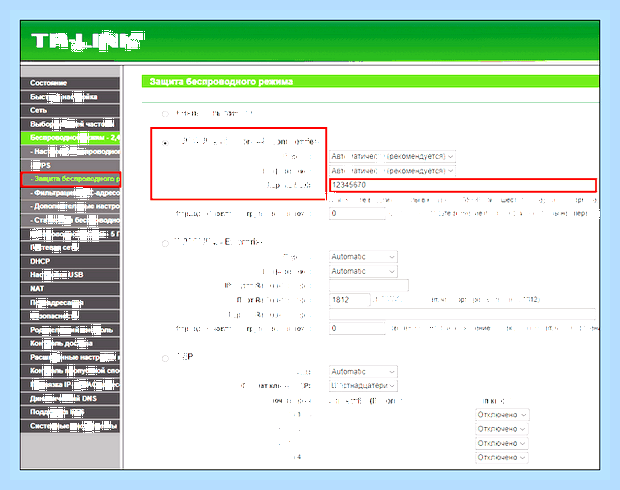
Task: Choose the WPA/WPA2 Enterprise radio option
Action: [165, 243]
